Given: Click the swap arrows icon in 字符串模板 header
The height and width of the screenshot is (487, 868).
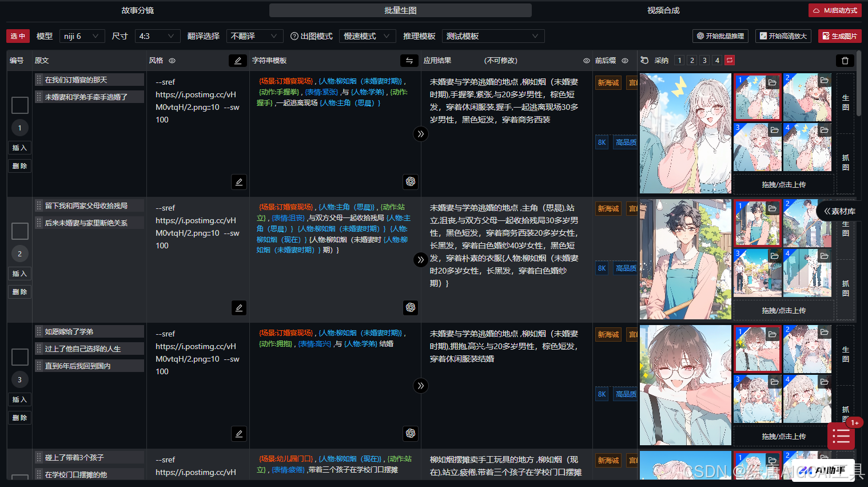Looking at the screenshot, I should [x=409, y=60].
